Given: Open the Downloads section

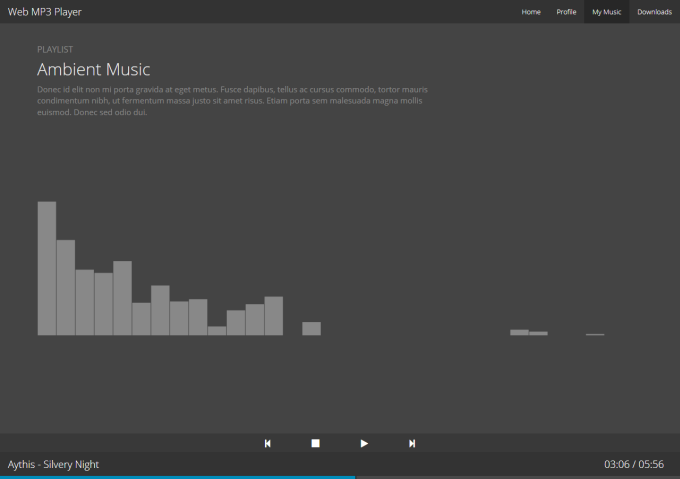Looking at the screenshot, I should pos(654,12).
